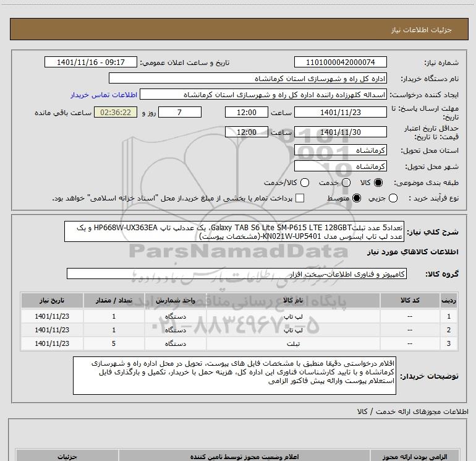Screen dimensions: 476x461
Task: Click the کد کالا column header
Action: (410, 300)
